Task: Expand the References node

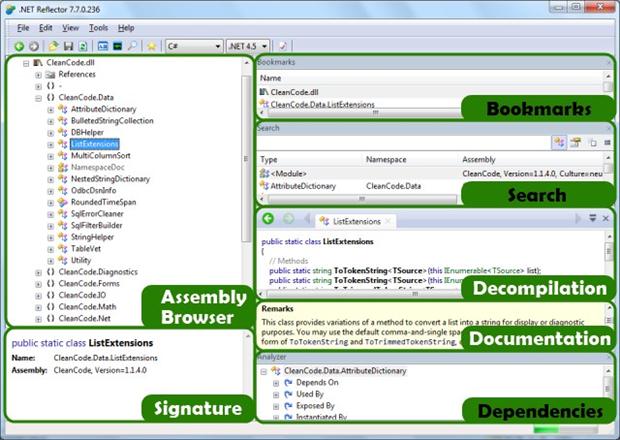Action: click(38, 75)
